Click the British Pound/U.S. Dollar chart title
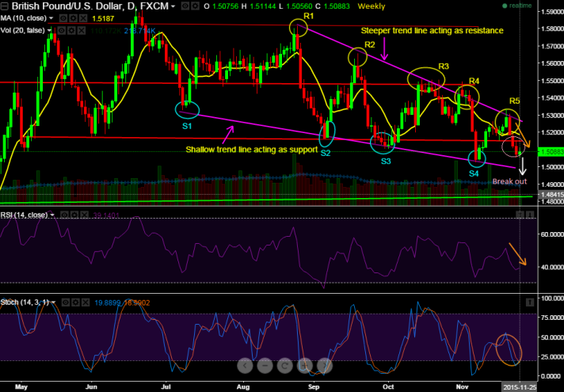Image resolution: width=564 pixels, height=392 pixels. (x=90, y=6)
